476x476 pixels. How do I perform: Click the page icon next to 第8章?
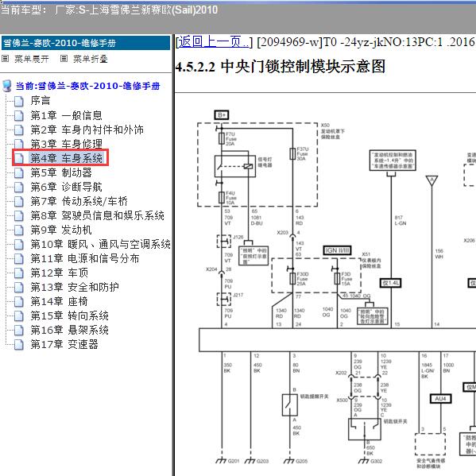[19, 216]
